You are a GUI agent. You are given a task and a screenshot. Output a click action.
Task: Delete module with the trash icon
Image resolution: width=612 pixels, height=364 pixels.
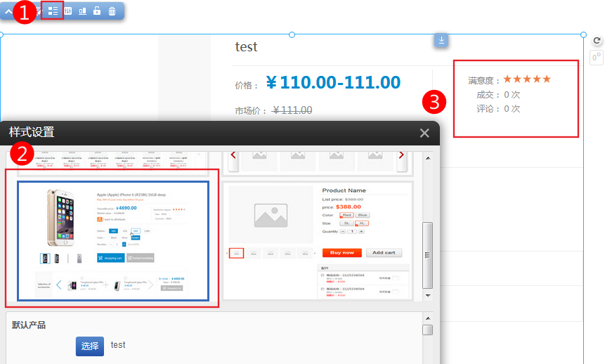coord(112,11)
